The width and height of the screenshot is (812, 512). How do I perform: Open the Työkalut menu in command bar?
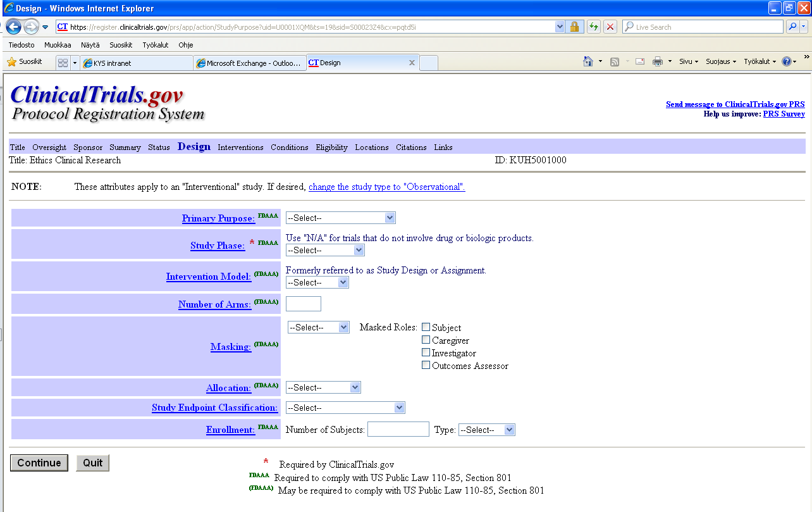click(760, 61)
